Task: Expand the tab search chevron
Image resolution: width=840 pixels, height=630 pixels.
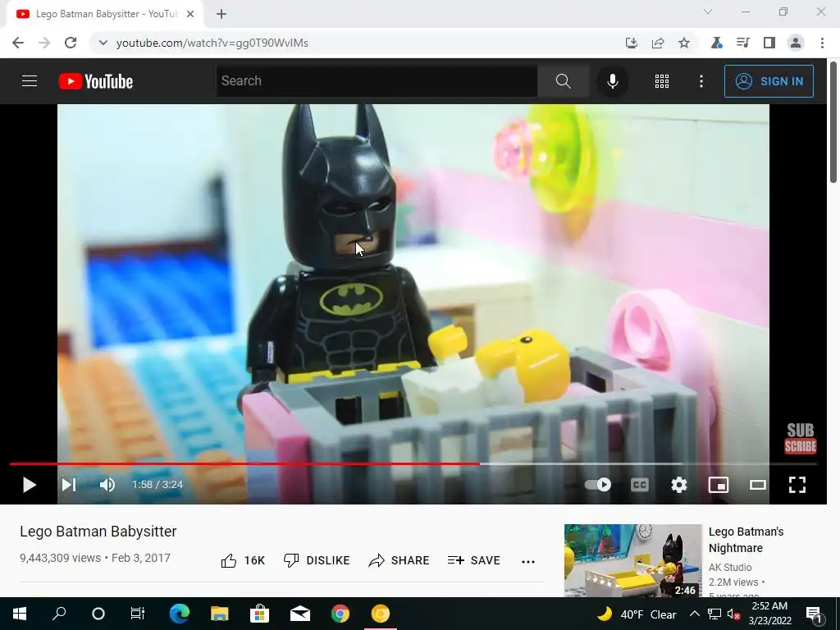Action: click(708, 11)
